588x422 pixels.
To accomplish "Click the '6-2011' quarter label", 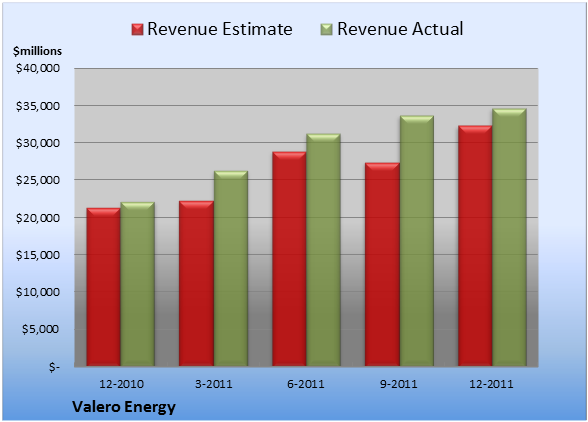I will 306,384.
